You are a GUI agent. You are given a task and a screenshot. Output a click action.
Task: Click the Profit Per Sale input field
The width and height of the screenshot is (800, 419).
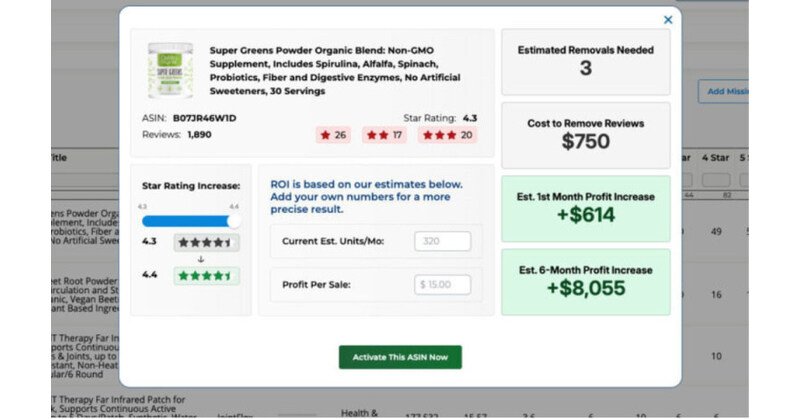[442, 285]
